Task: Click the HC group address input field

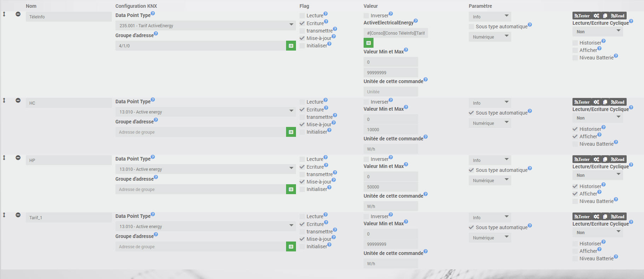Action: coord(200,132)
